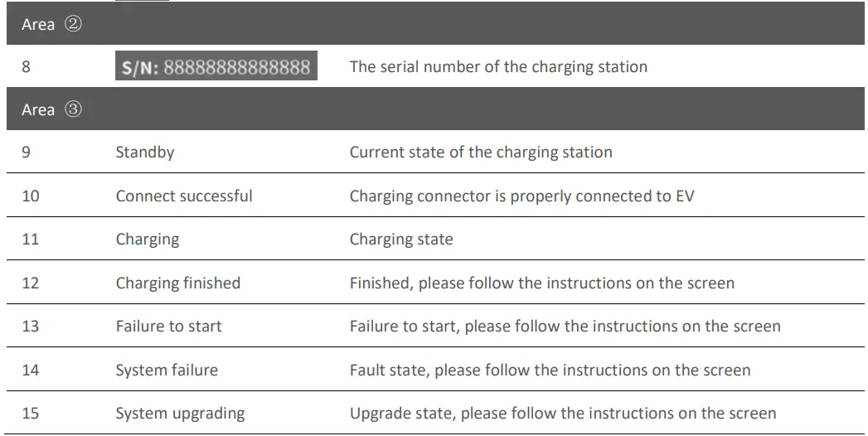Click the Charging finished label

pos(178,283)
